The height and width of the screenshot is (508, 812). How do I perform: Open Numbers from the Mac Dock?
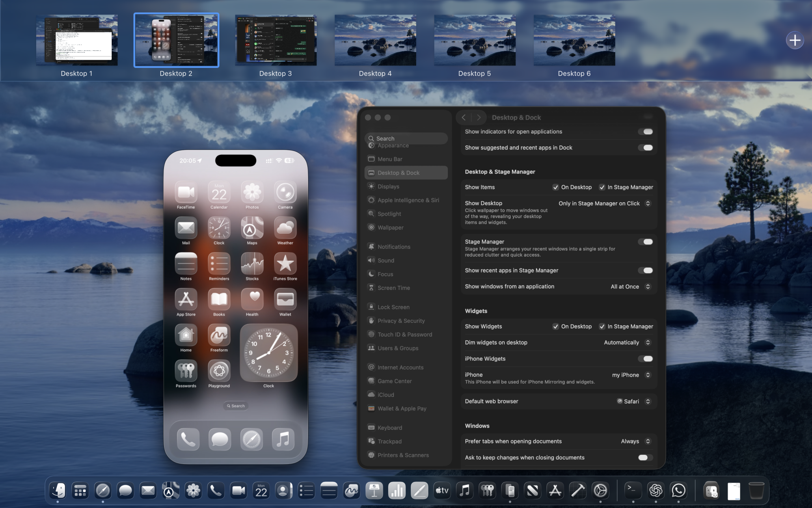point(397,491)
